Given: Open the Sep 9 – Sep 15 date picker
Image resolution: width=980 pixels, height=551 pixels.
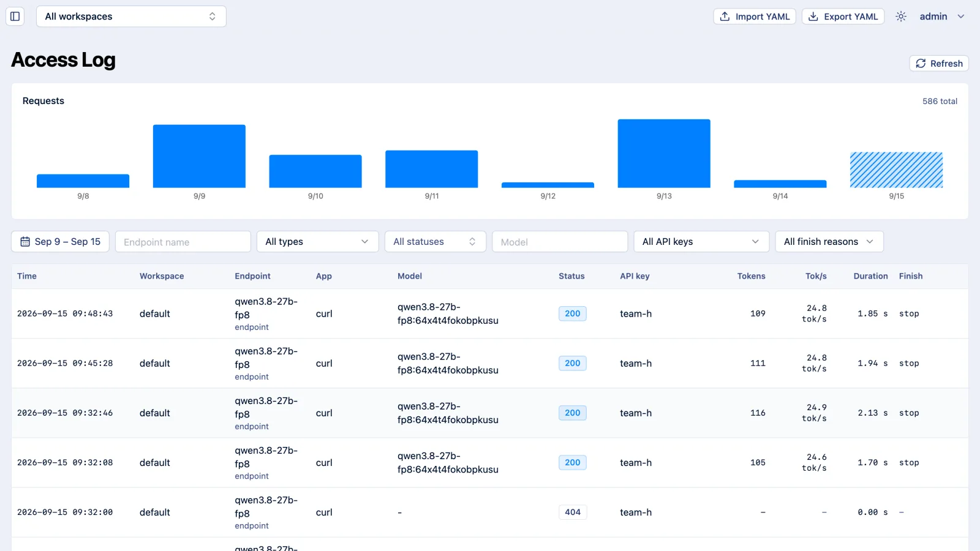Looking at the screenshot, I should click(x=61, y=242).
